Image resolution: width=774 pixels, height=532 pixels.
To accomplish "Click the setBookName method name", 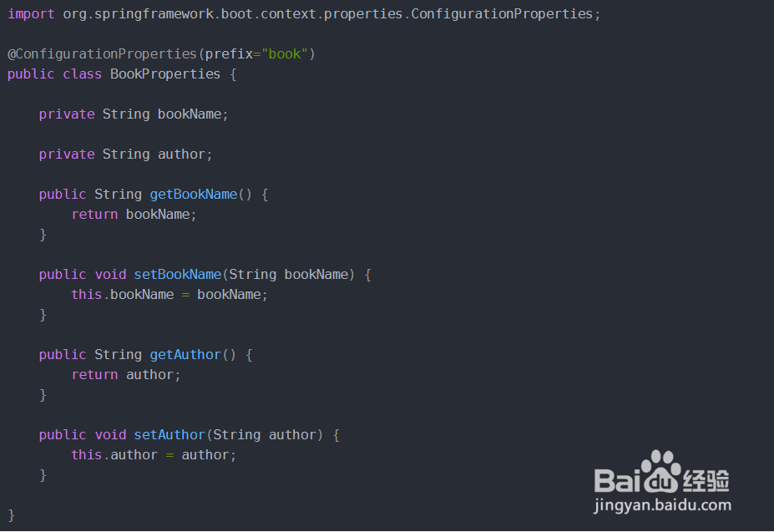I will point(178,274).
